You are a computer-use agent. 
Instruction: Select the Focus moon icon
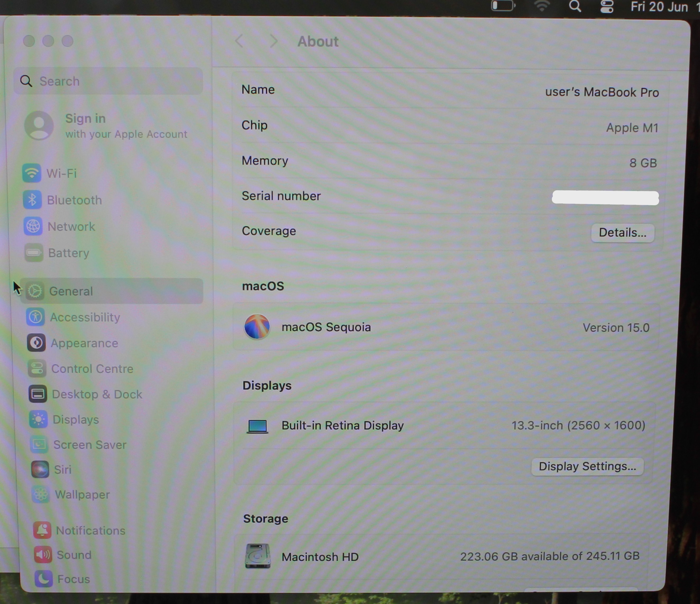tap(44, 579)
